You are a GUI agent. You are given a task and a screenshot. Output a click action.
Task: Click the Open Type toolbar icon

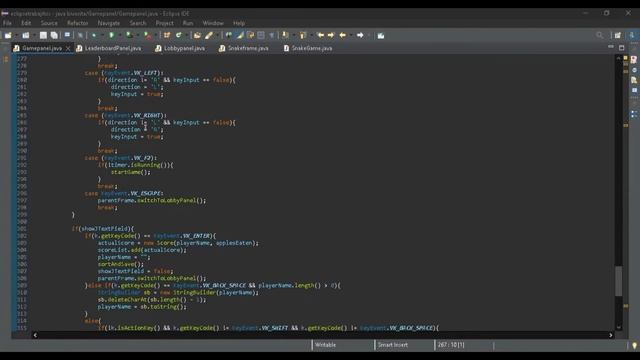click(x=197, y=36)
